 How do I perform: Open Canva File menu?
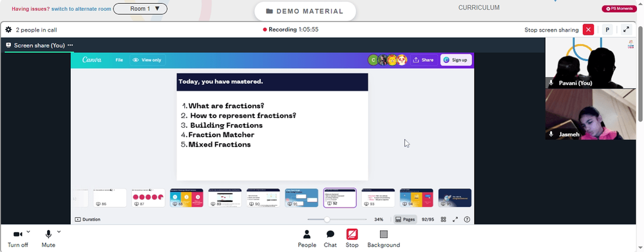119,60
